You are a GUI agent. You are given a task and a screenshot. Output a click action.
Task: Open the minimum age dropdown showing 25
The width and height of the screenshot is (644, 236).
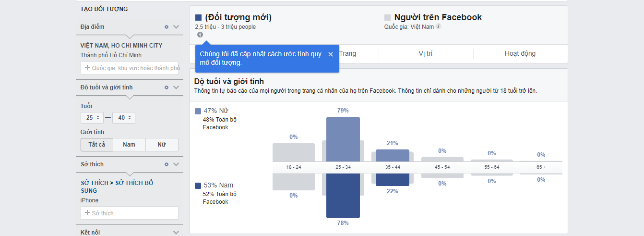92,118
